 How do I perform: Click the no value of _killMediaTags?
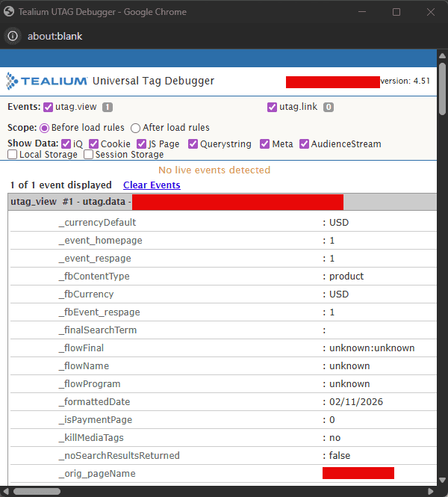(x=335, y=438)
